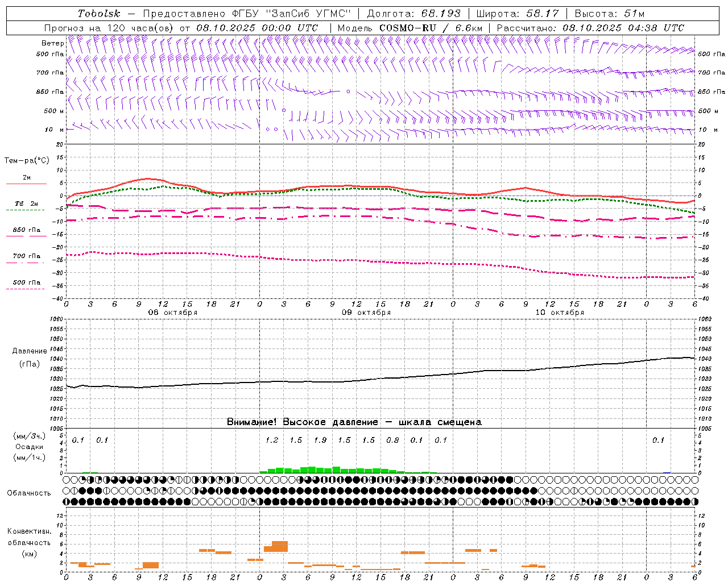The width and height of the screenshot is (728, 582).
Task: Click 'Рассчитано: 08.10.2025 04:38 UTC' timestamp
Action: pos(590,28)
